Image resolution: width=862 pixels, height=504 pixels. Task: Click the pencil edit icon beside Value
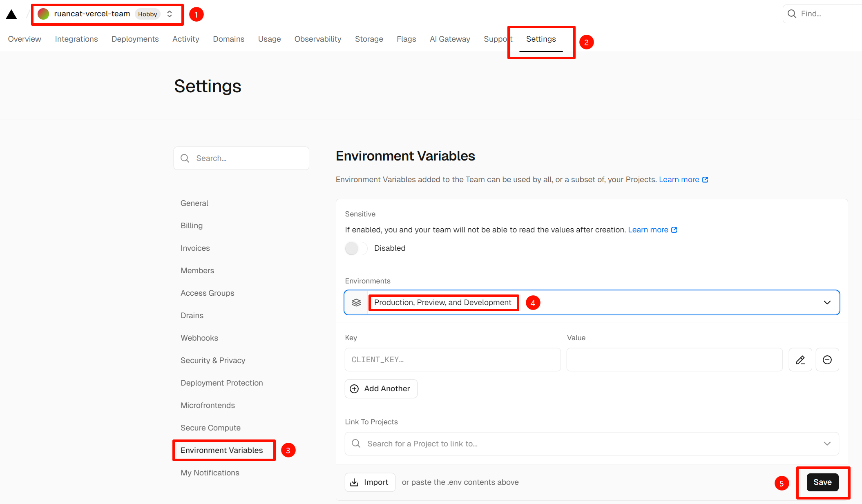tap(800, 360)
